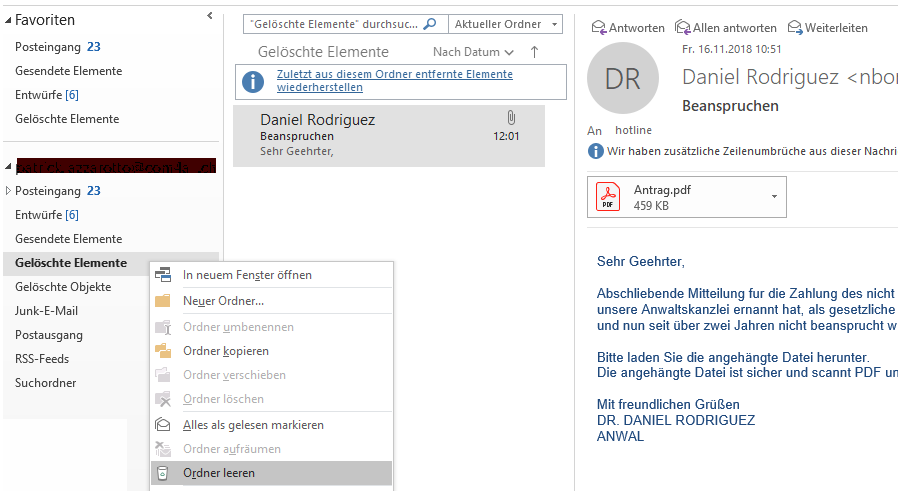Select the Junk-E-Mail folder
This screenshot has width=898, height=491.
(x=46, y=311)
